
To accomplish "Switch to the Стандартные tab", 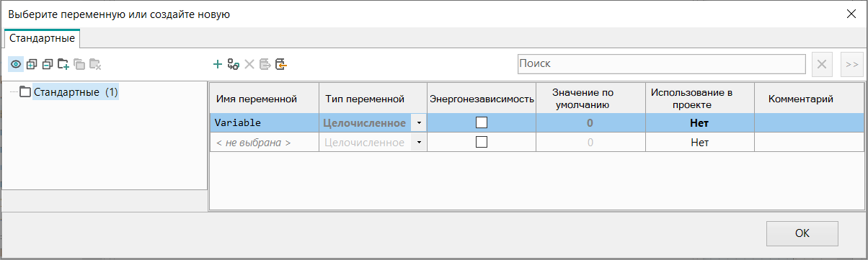I will [x=42, y=38].
